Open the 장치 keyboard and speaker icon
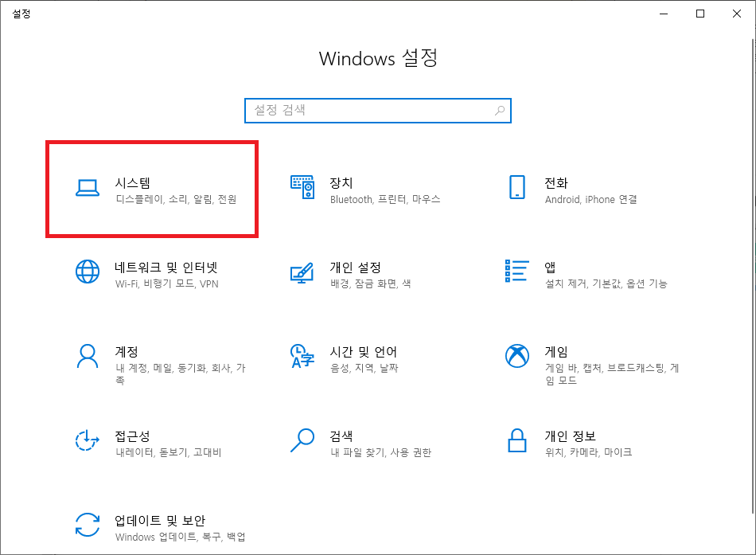 pos(302,187)
